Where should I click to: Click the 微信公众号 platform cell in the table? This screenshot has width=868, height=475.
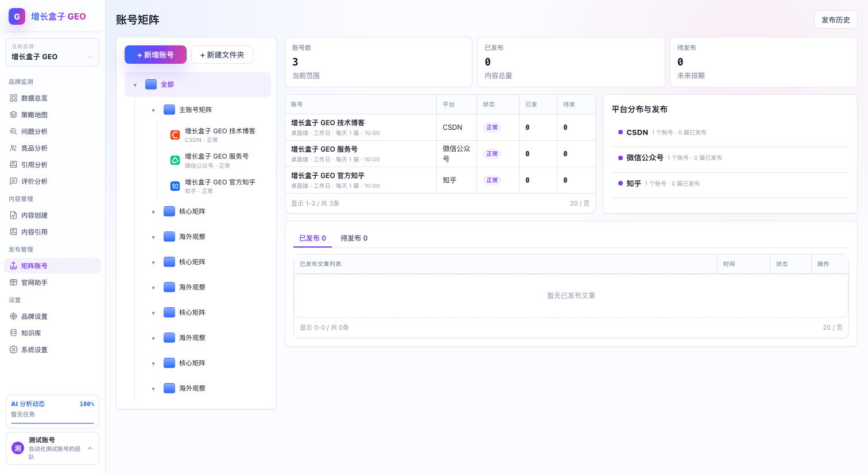[456, 154]
